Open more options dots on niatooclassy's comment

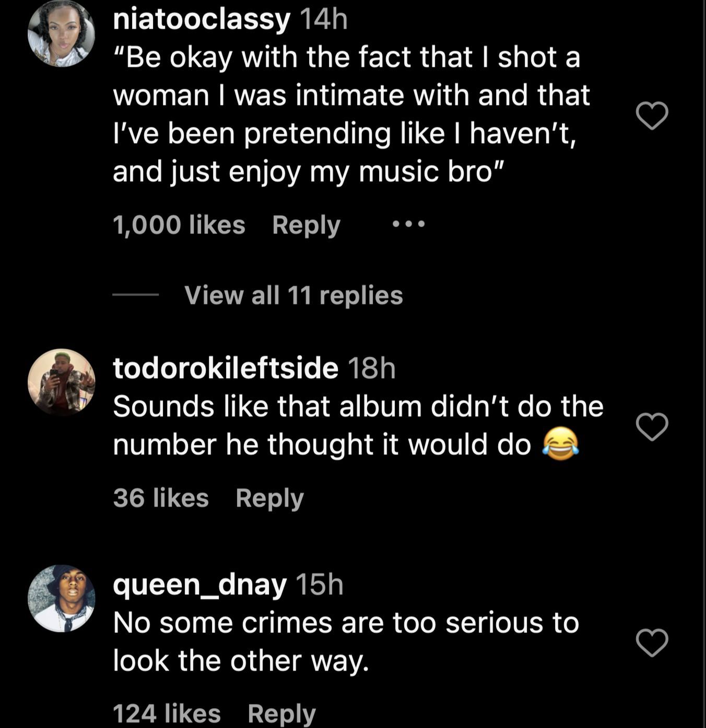point(409,225)
